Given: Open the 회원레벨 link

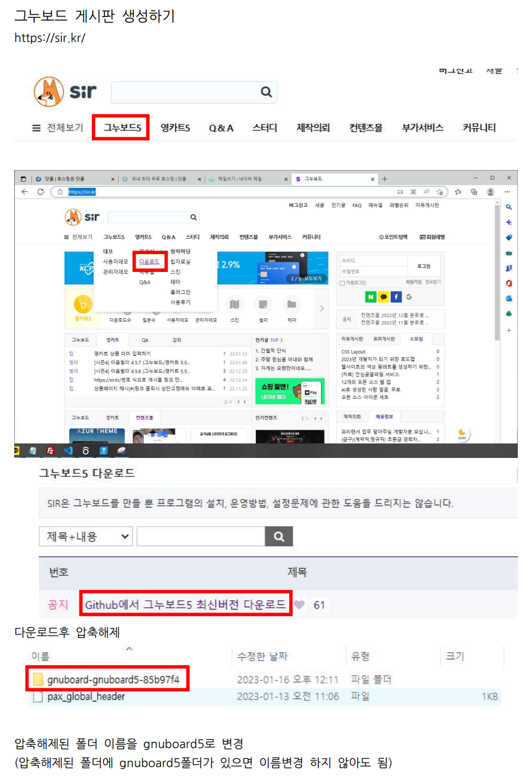Looking at the screenshot, I should [432, 237].
